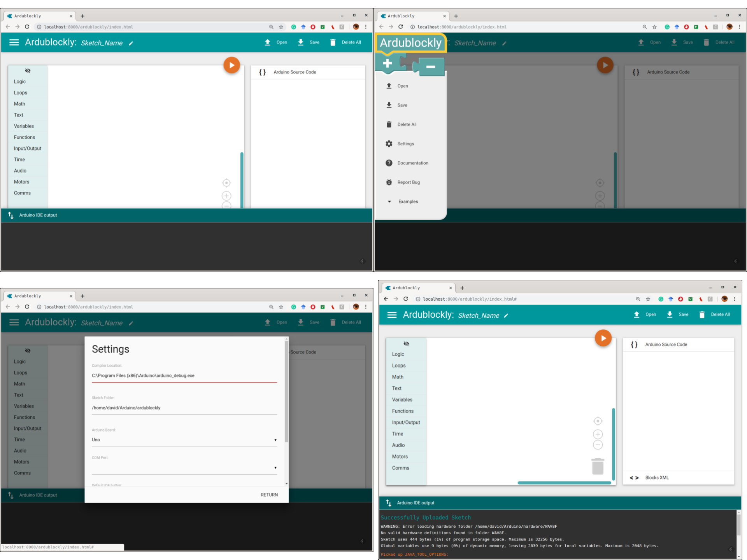The width and height of the screenshot is (747, 560).
Task: Open the hamburger menu in top-left window
Action: pos(14,42)
